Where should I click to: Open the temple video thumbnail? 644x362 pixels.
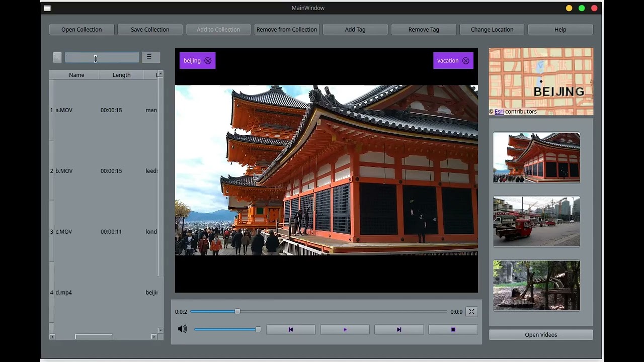[536, 157]
